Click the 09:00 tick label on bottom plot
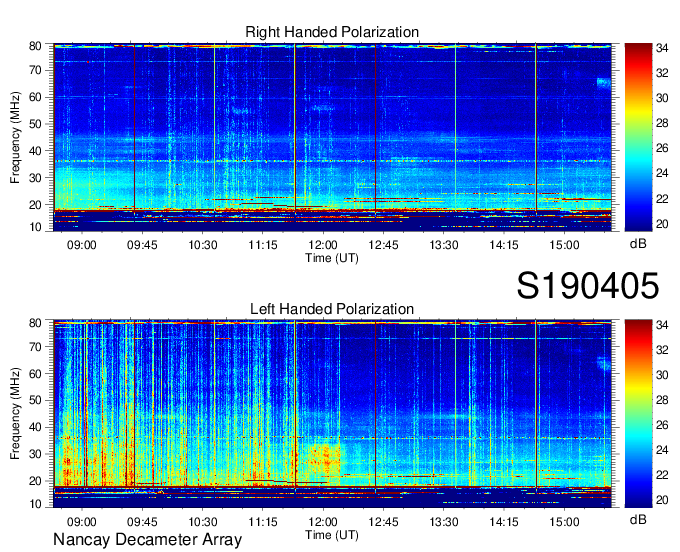The image size is (680, 552). [x=82, y=522]
